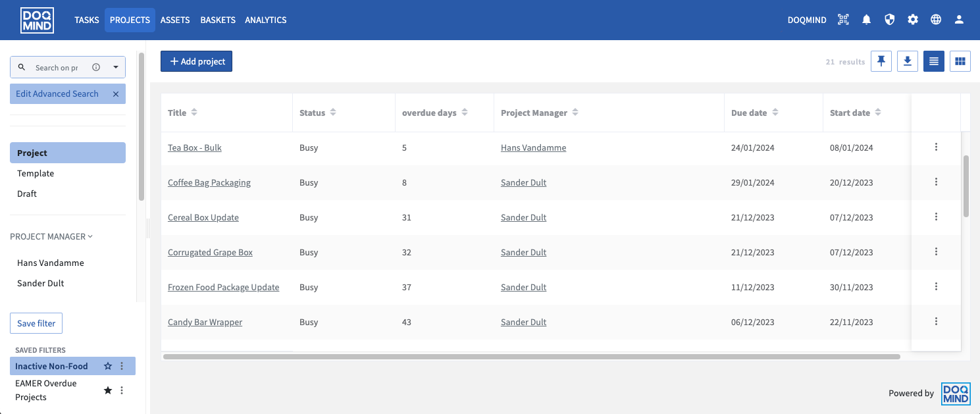
Task: Open the search field dropdown arrow
Action: click(115, 67)
